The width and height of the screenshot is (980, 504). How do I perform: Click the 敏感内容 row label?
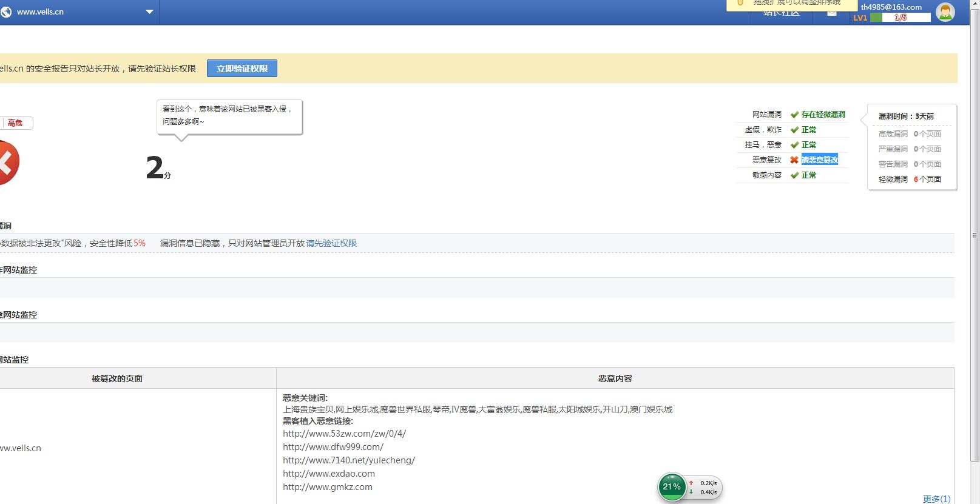[x=767, y=175]
